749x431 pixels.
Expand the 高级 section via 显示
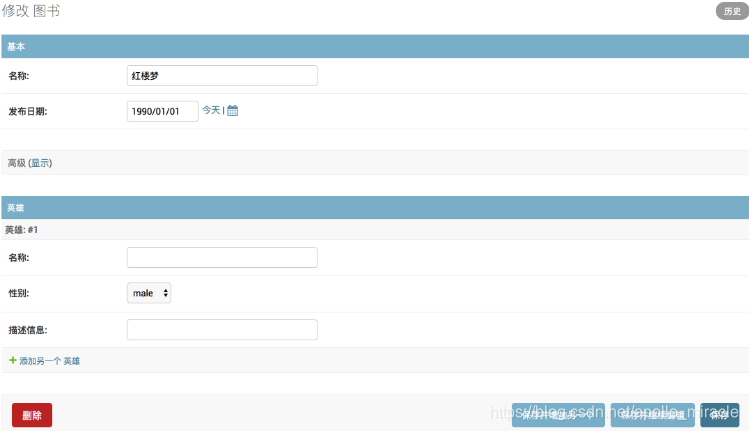[40, 163]
